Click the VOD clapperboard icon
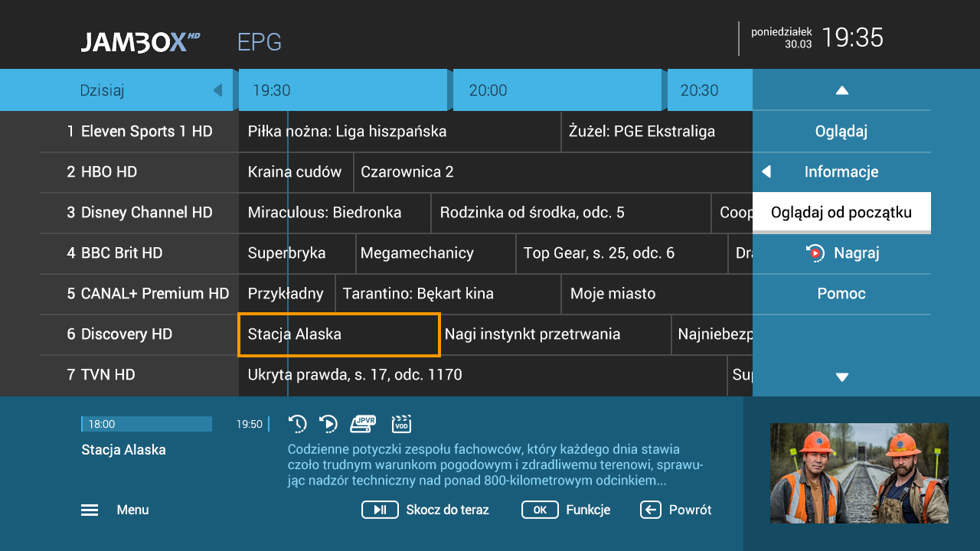The height and width of the screenshot is (551, 980). pyautogui.click(x=401, y=423)
